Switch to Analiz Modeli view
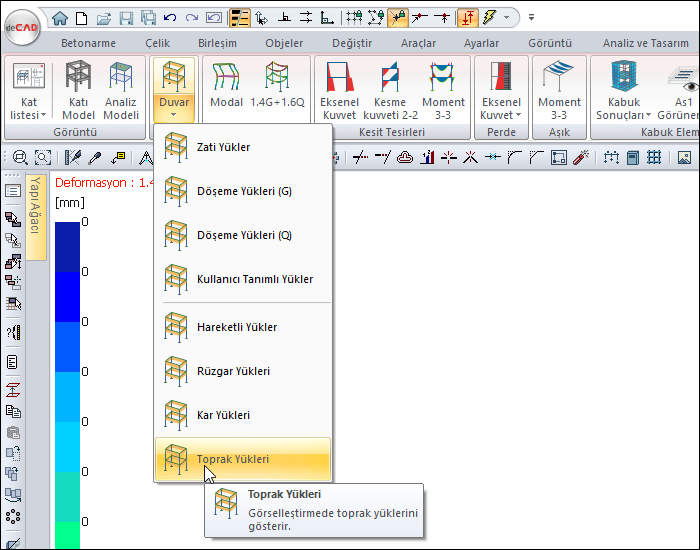This screenshot has height=550, width=700. click(122, 91)
